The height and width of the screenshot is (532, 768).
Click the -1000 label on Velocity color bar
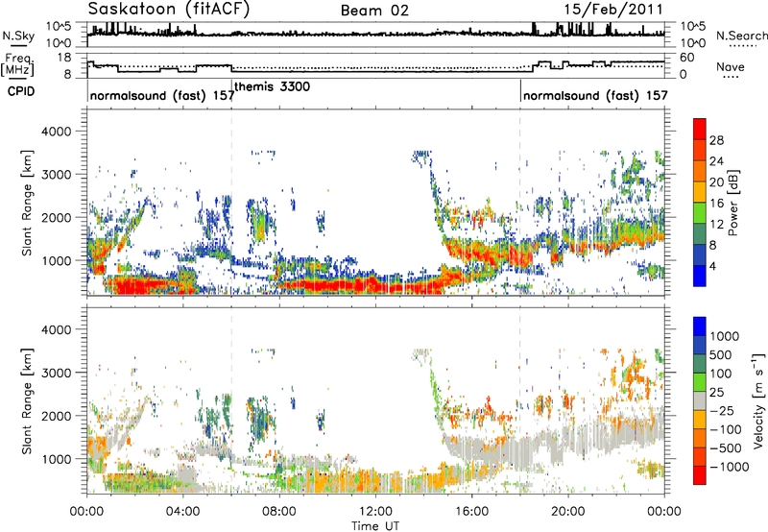pyautogui.click(x=729, y=467)
